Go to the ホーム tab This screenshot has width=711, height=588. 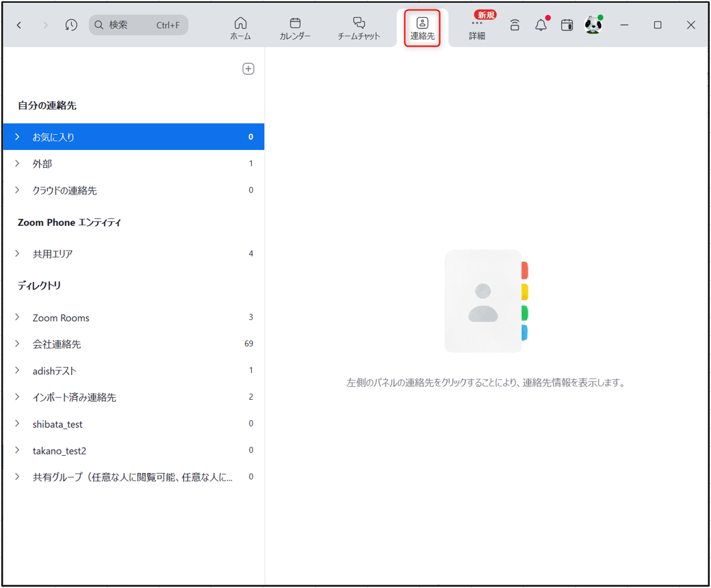240,28
